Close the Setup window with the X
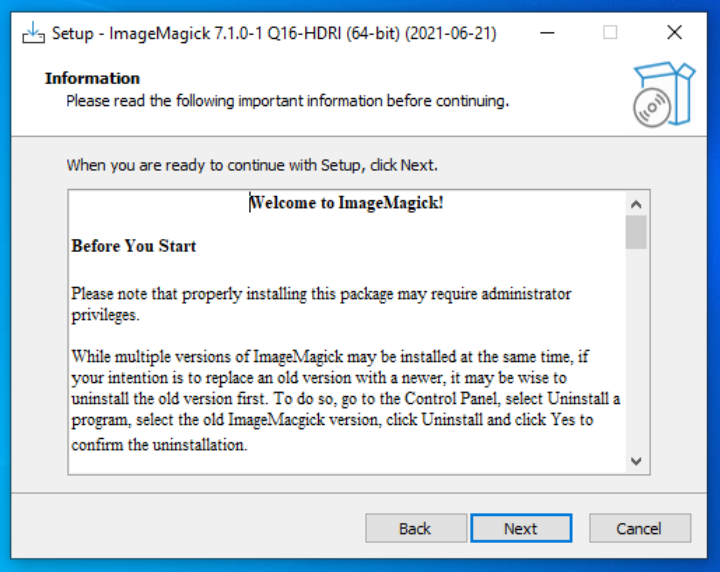The image size is (720, 572). tap(675, 33)
